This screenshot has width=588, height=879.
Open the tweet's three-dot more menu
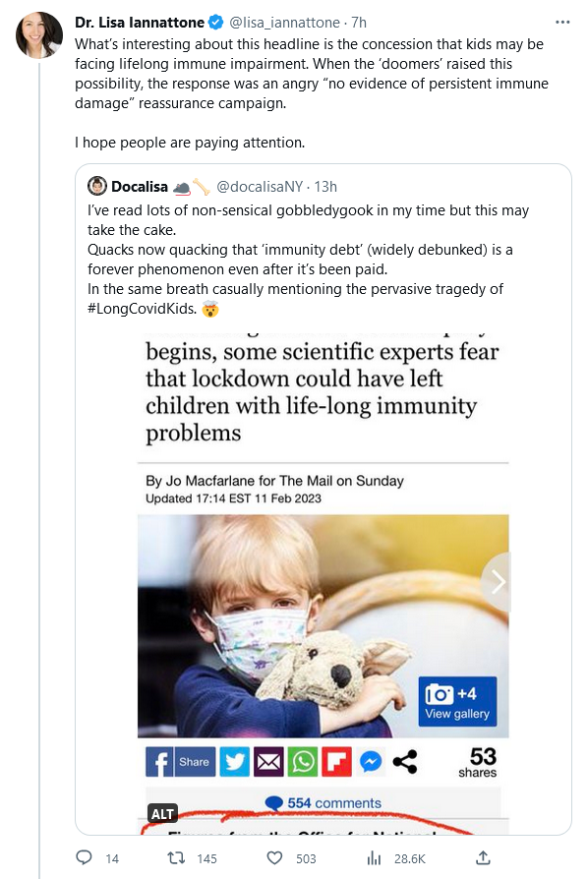pyautogui.click(x=562, y=23)
